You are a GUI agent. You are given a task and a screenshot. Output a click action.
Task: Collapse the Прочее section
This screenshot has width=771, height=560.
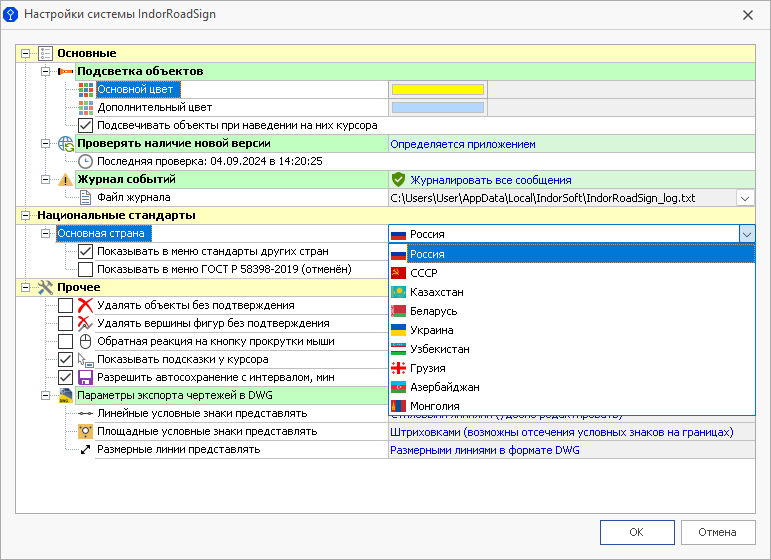(26, 287)
